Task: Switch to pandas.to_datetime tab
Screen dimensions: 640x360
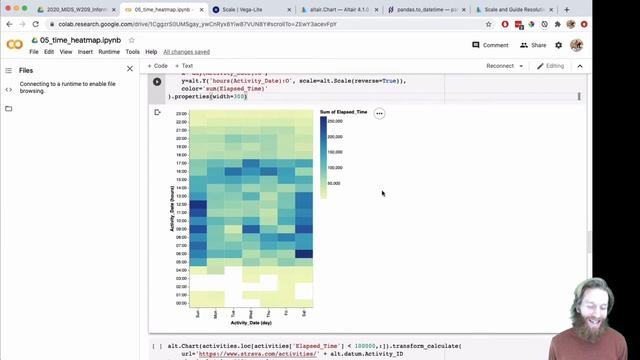Action: click(x=427, y=9)
